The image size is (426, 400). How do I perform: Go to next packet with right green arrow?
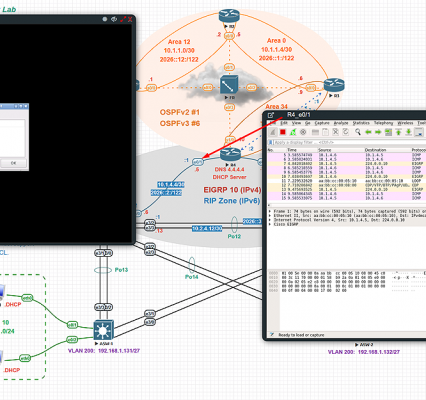(x=378, y=132)
